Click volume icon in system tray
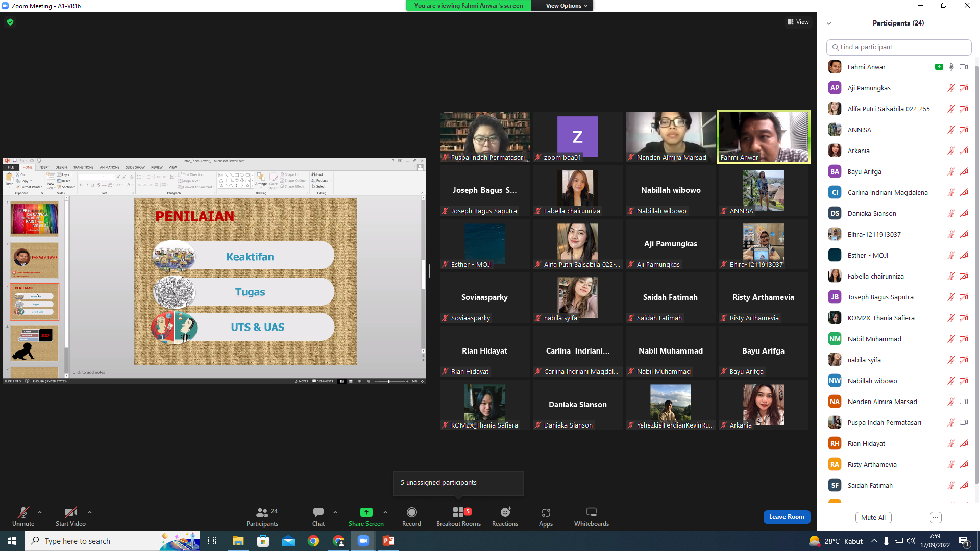Image resolution: width=980 pixels, height=551 pixels. [911, 541]
